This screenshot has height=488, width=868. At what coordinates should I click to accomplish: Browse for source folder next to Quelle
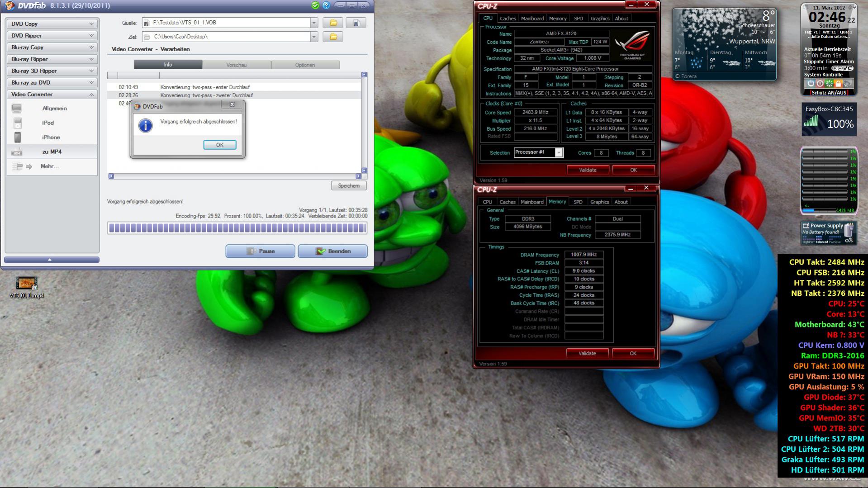[333, 23]
